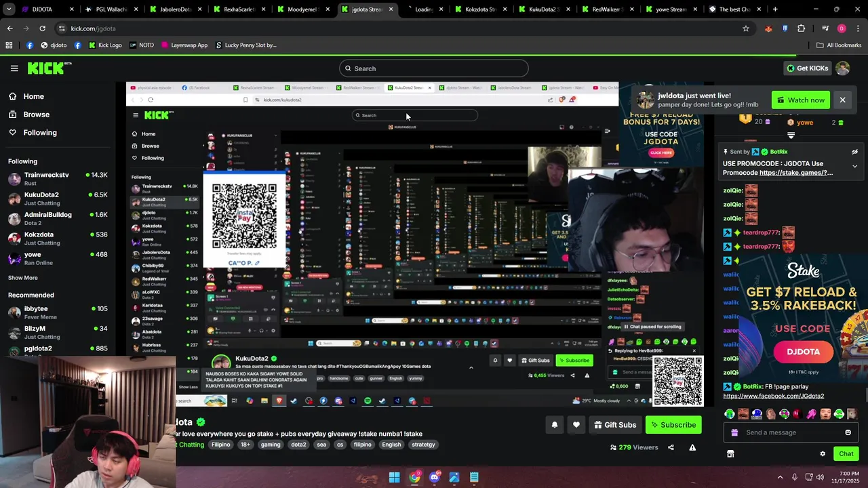Open the browser Extensions puzzle icon
The width and height of the screenshot is (868, 488).
click(x=801, y=28)
